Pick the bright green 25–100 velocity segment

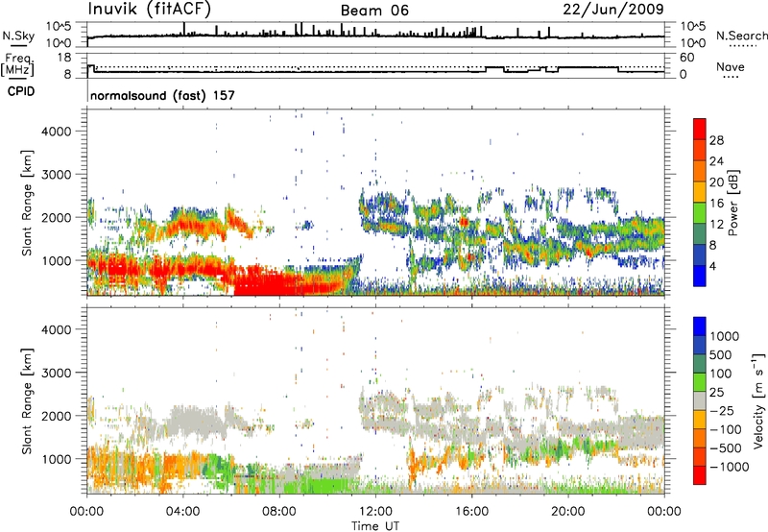[700, 382]
